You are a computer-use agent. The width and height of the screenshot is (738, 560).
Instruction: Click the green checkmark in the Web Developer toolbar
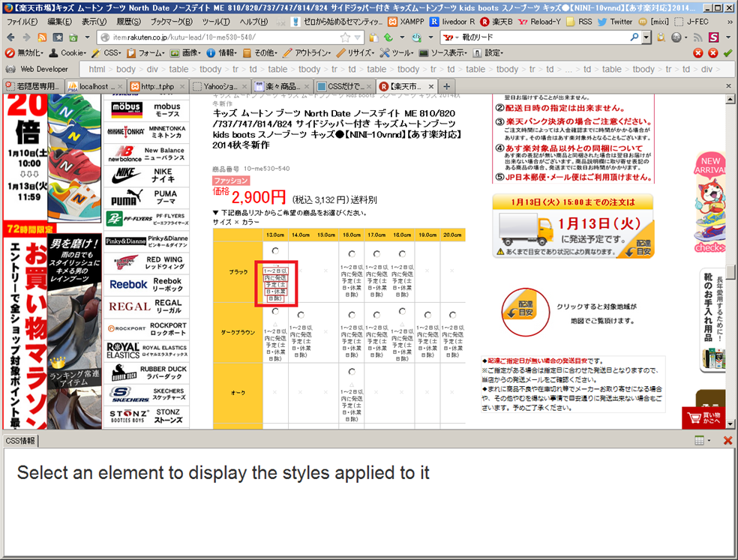pos(727,53)
